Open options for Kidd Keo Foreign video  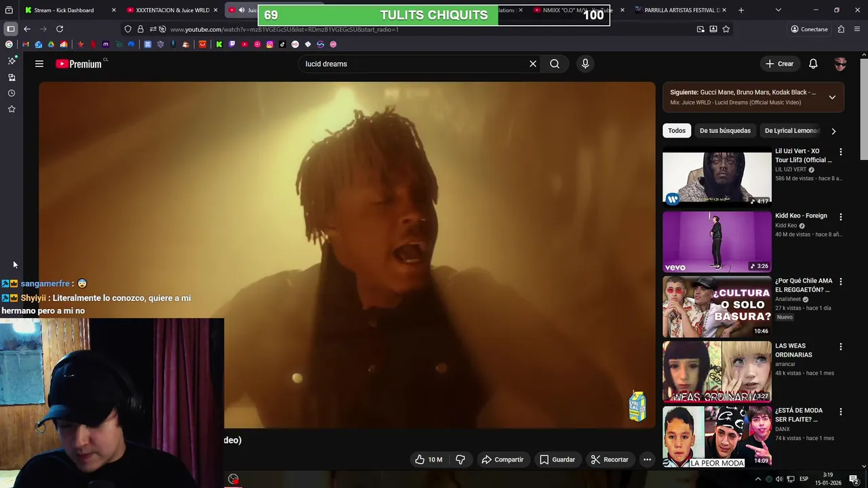[841, 217]
